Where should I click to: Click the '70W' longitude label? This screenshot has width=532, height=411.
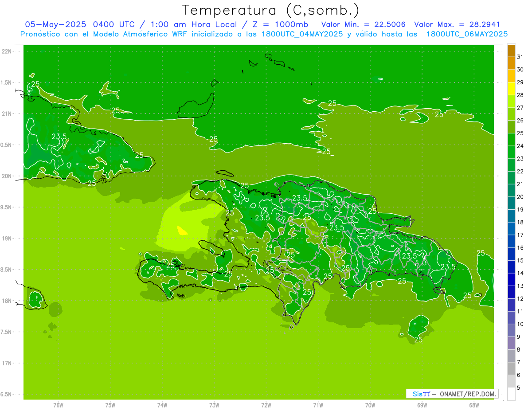(370, 405)
